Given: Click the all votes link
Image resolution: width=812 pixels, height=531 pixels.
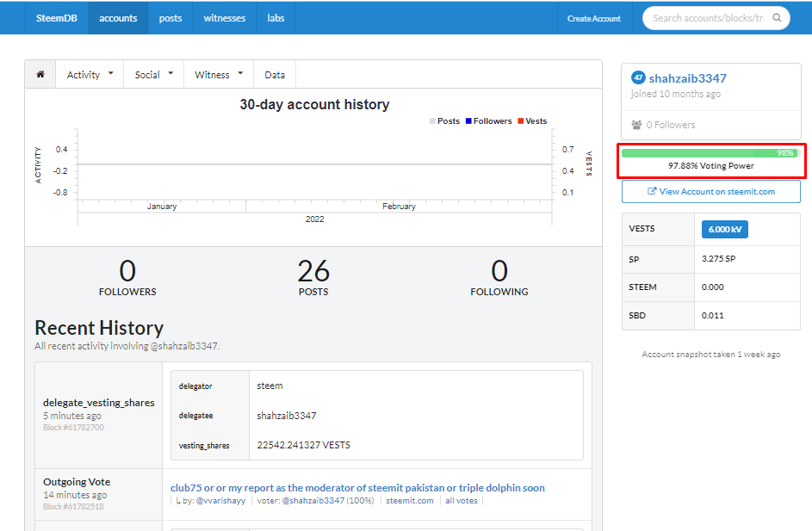Looking at the screenshot, I should coord(462,501).
